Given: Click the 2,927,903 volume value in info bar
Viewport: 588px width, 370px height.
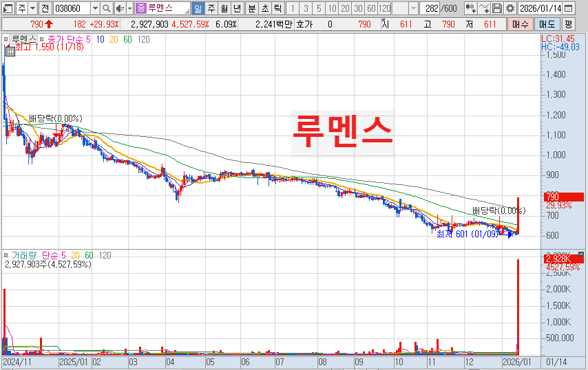Looking at the screenshot, I should (149, 24).
